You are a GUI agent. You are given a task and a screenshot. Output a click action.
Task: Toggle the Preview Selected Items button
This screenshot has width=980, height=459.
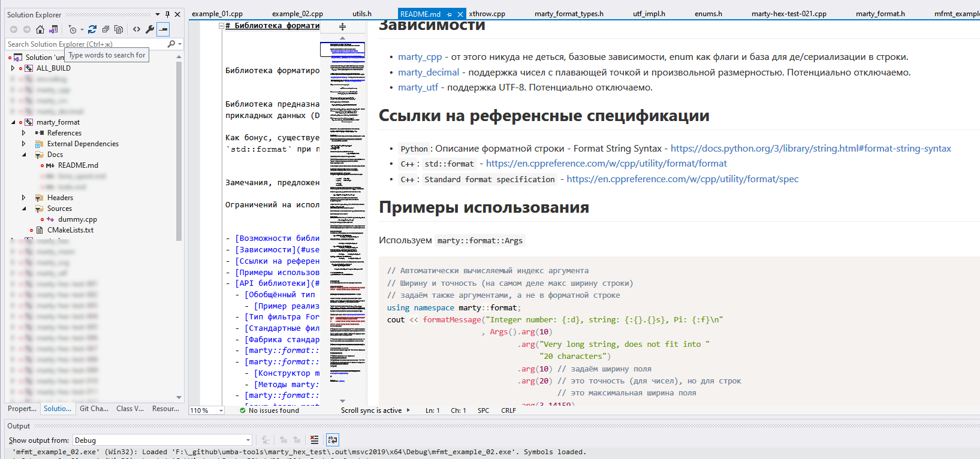coord(163,29)
